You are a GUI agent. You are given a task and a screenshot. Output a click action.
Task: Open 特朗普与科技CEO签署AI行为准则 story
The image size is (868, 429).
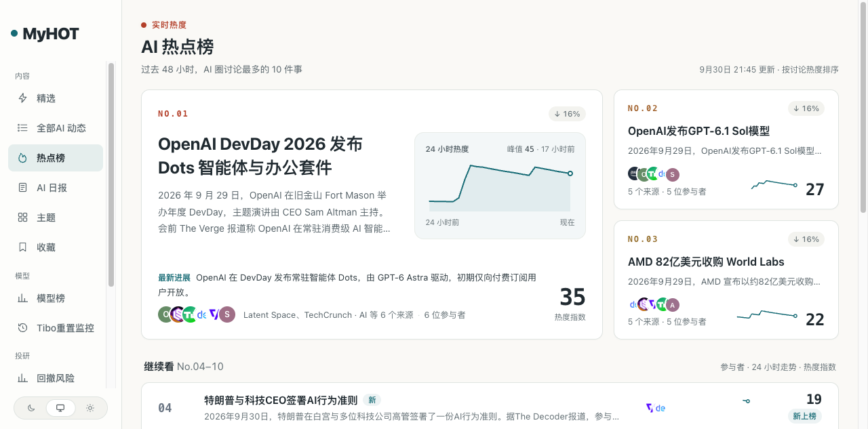pyautogui.click(x=281, y=401)
